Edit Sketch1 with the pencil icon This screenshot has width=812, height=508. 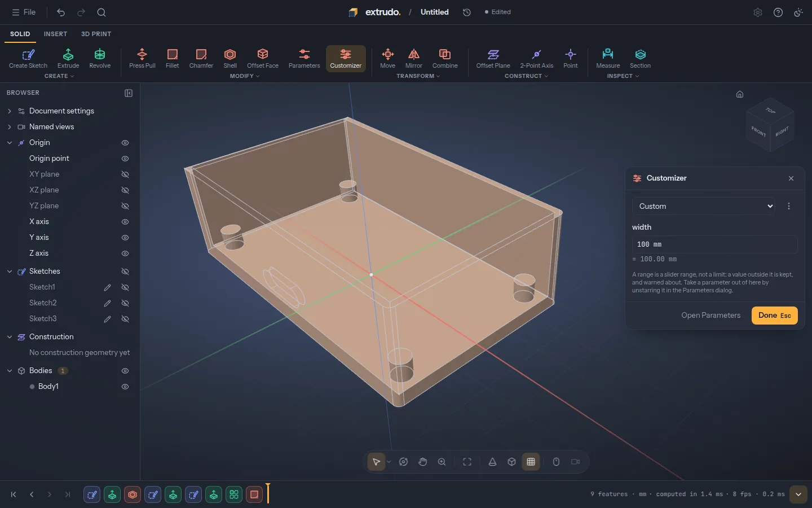tap(107, 287)
